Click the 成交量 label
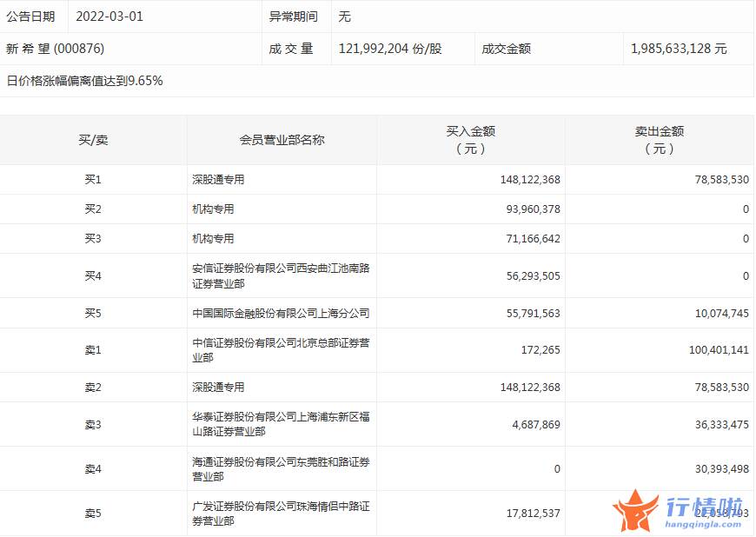Image resolution: width=756 pixels, height=537 pixels. point(291,49)
